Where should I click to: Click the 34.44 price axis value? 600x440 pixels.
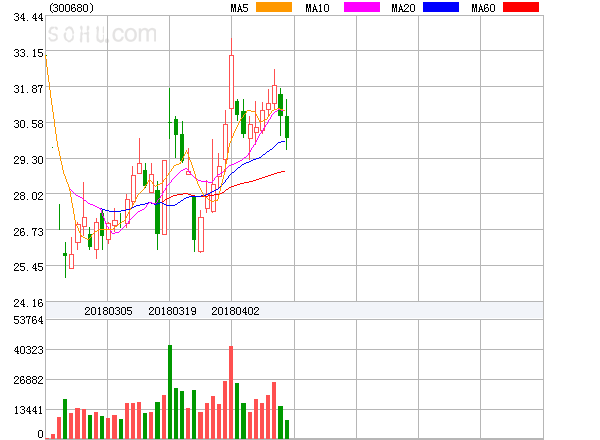tap(28, 17)
